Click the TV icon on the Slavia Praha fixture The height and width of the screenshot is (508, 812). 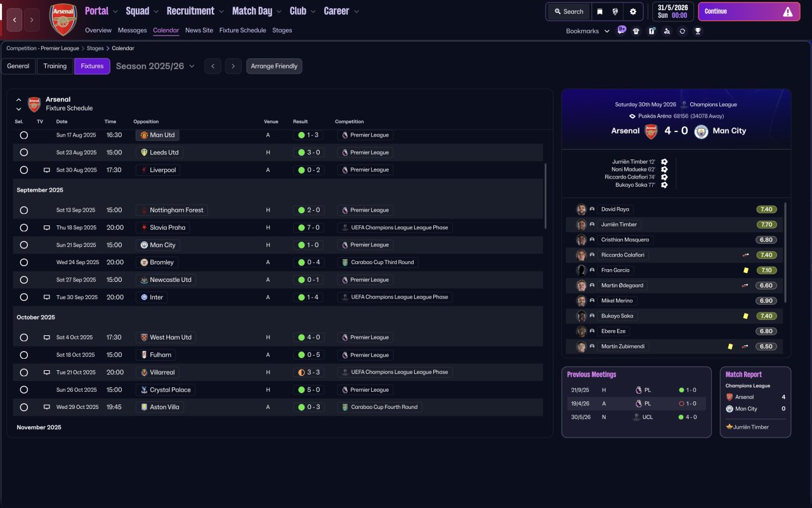coord(46,227)
